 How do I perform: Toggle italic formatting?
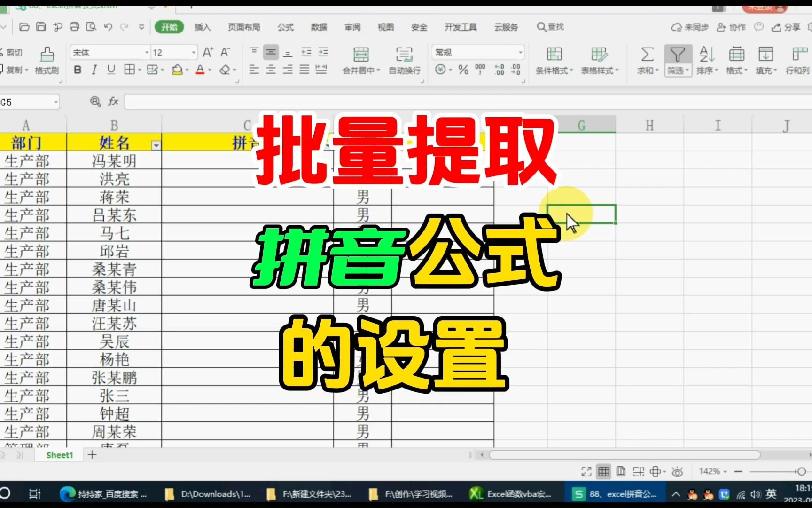click(x=94, y=70)
